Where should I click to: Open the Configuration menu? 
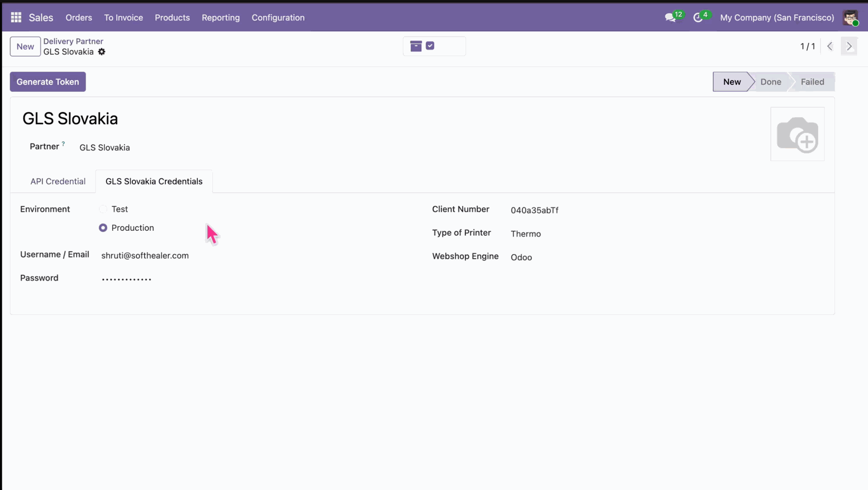pos(278,18)
